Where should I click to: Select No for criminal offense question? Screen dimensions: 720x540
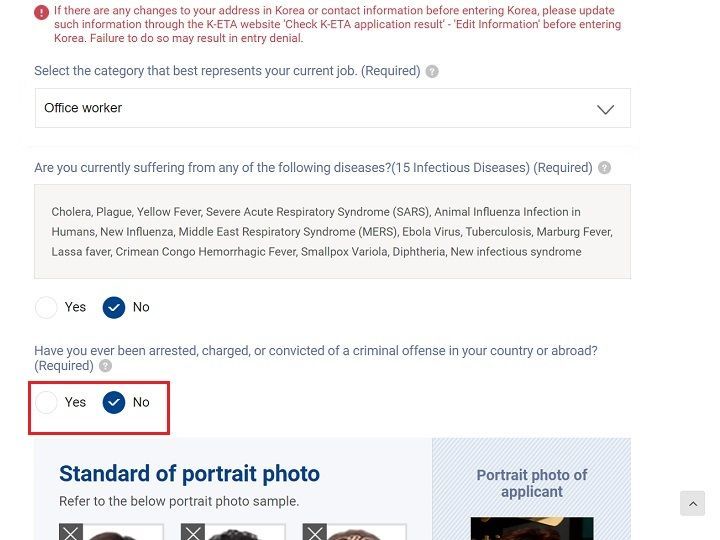click(x=114, y=402)
